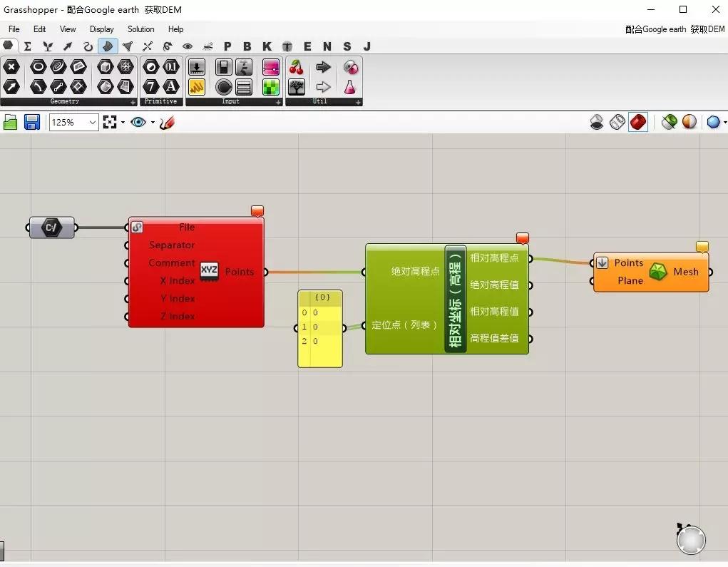The image size is (728, 567).
Task: Open the Vitruvian figure plugin tab
Action: click(x=287, y=46)
